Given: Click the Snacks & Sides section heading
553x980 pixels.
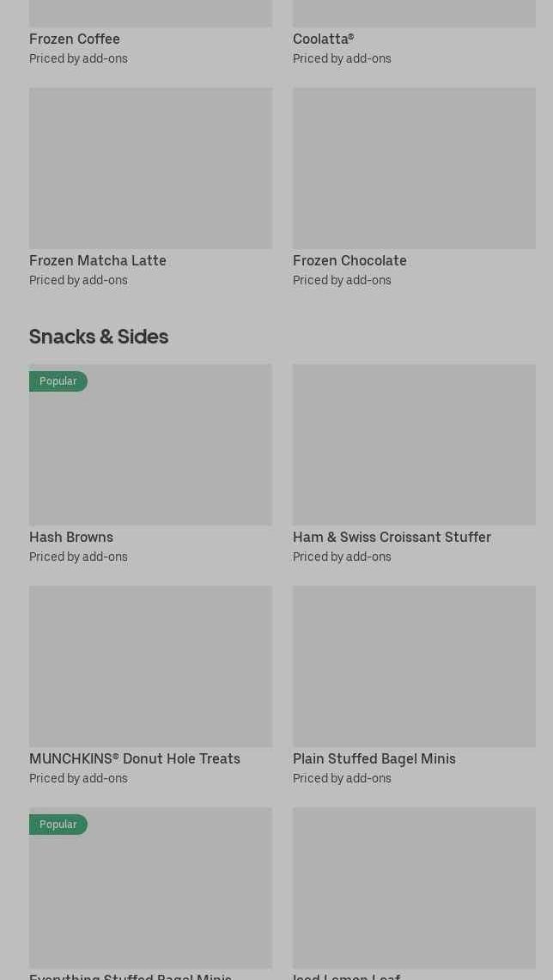Looking at the screenshot, I should 99,336.
